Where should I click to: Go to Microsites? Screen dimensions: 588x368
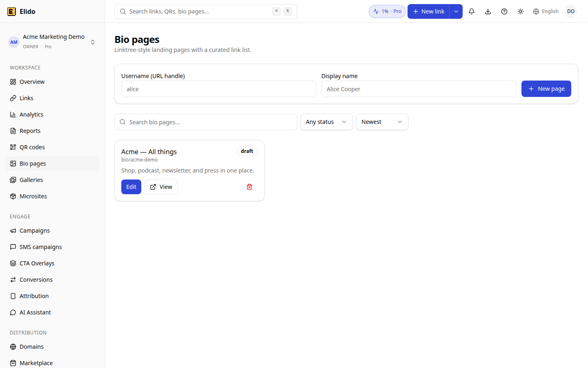pos(52,196)
